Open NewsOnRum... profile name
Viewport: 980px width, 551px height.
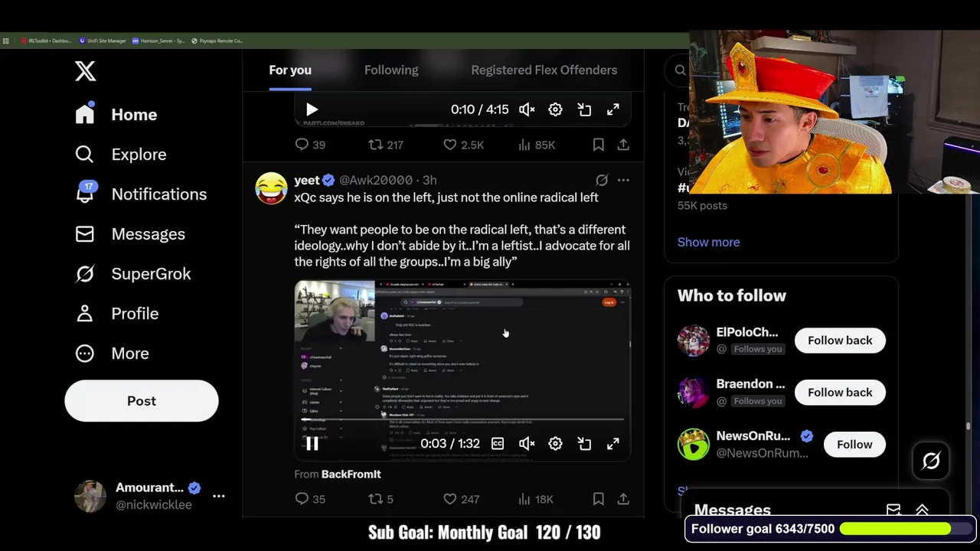pyautogui.click(x=753, y=436)
